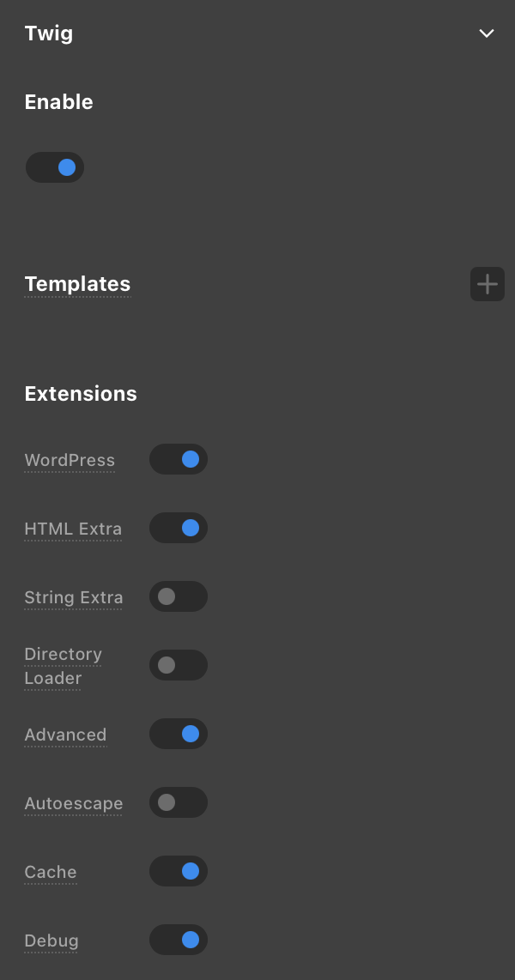Click the Cache label text
Screen dimensions: 515x980
(x=51, y=872)
